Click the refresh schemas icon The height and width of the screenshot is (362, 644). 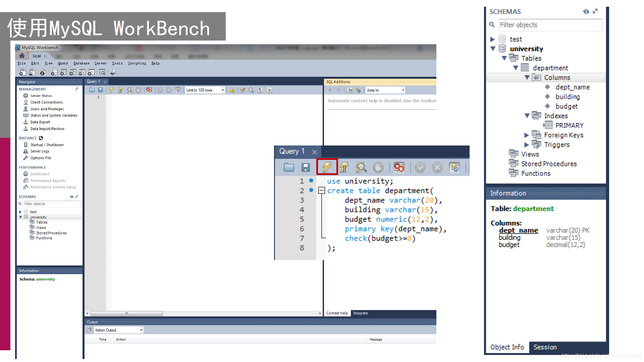[x=586, y=11]
